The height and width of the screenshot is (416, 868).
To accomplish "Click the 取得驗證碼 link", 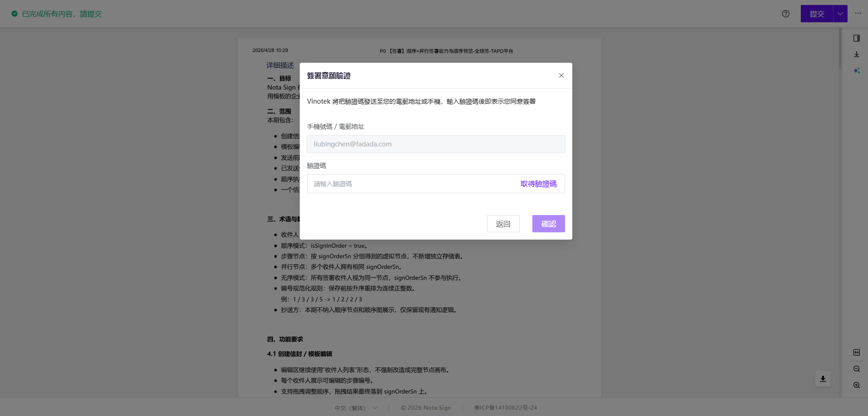I will (538, 184).
